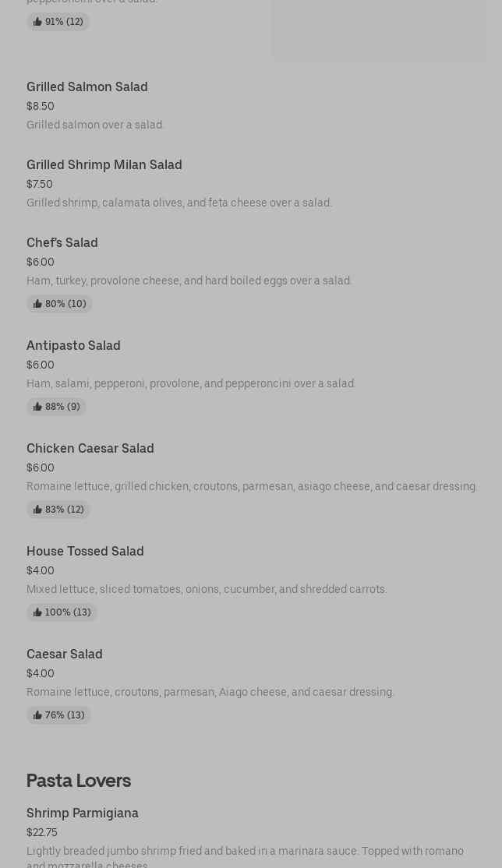Click thumbs-up icon on Antipasto Salad rating
The image size is (502, 868).
click(37, 407)
